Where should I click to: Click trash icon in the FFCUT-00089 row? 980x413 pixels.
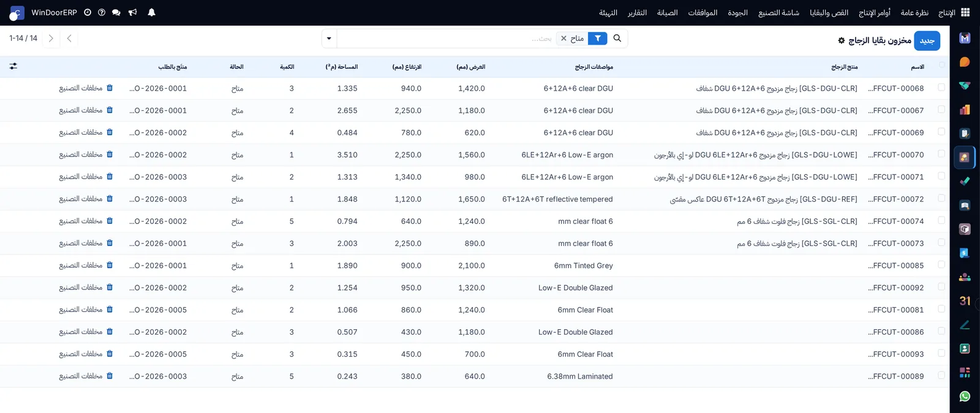pyautogui.click(x=110, y=376)
